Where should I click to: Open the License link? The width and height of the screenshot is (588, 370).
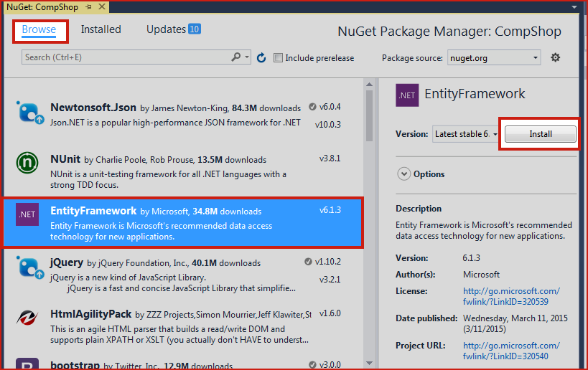pos(511,296)
